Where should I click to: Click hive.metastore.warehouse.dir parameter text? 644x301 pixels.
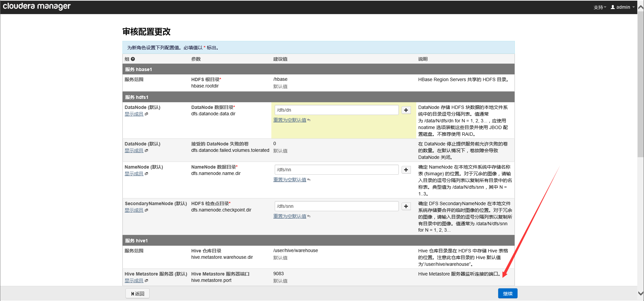222,257
